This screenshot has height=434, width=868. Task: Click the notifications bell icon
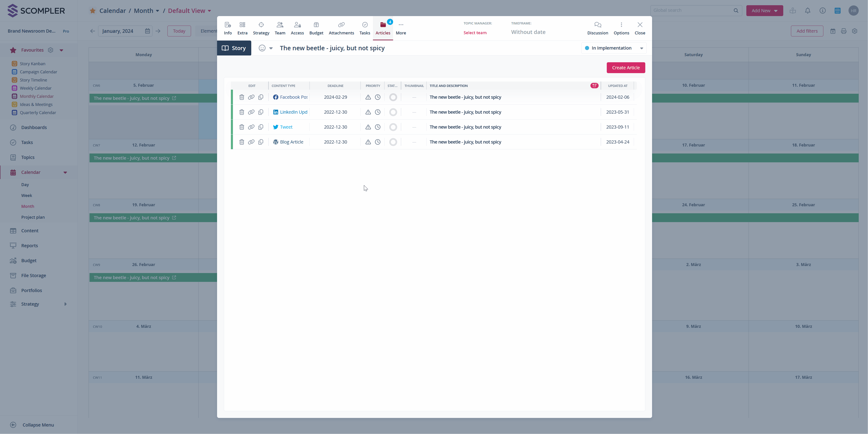pos(808,11)
